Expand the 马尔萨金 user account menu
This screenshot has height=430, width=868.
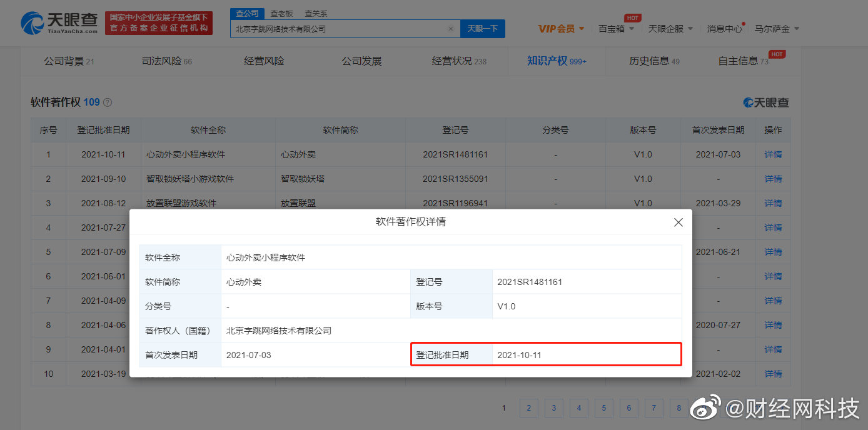click(777, 29)
